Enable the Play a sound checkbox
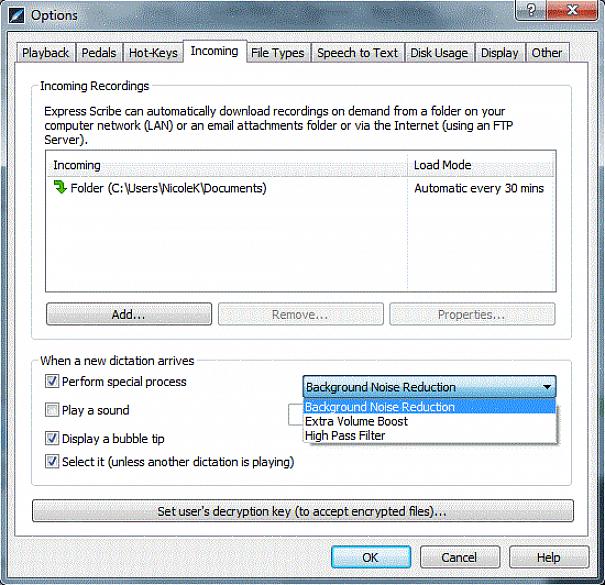 (x=52, y=410)
